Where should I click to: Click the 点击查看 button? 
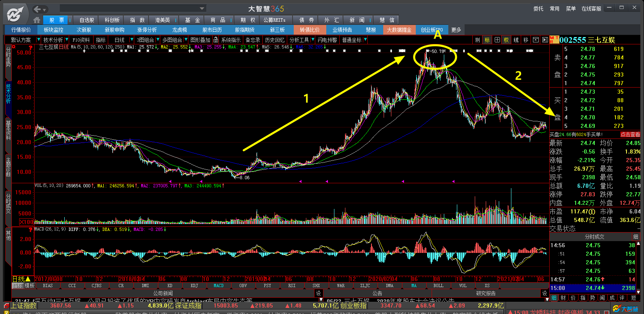pos(630,134)
